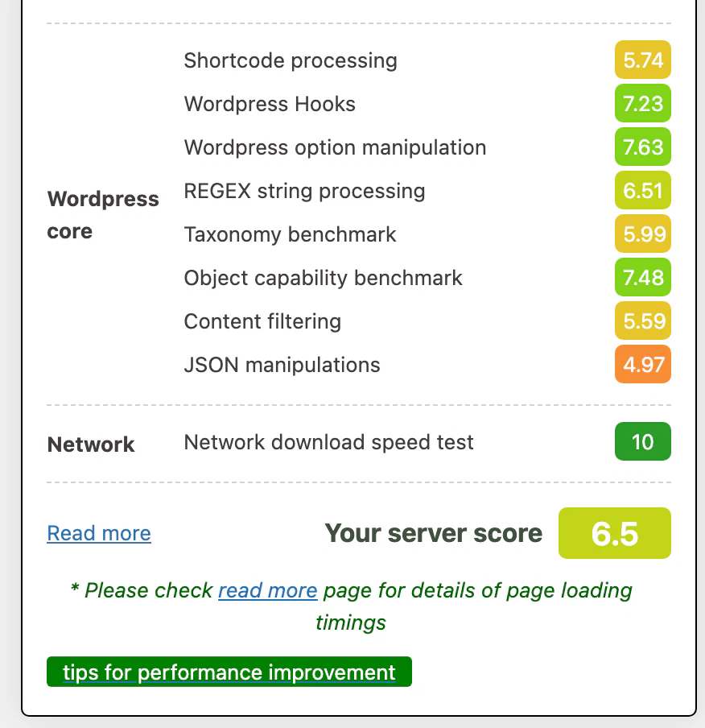Screen dimensions: 705x728
Task: Click the Network download speed test label
Action: point(328,442)
